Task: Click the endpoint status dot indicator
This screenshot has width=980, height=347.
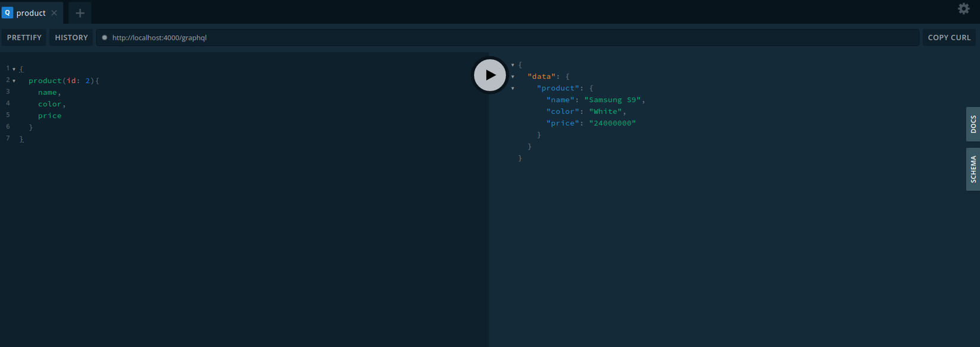Action: [105, 37]
